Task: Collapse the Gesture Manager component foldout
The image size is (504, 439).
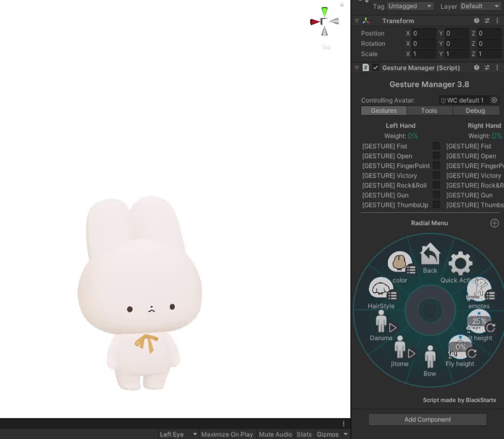Action: (357, 67)
